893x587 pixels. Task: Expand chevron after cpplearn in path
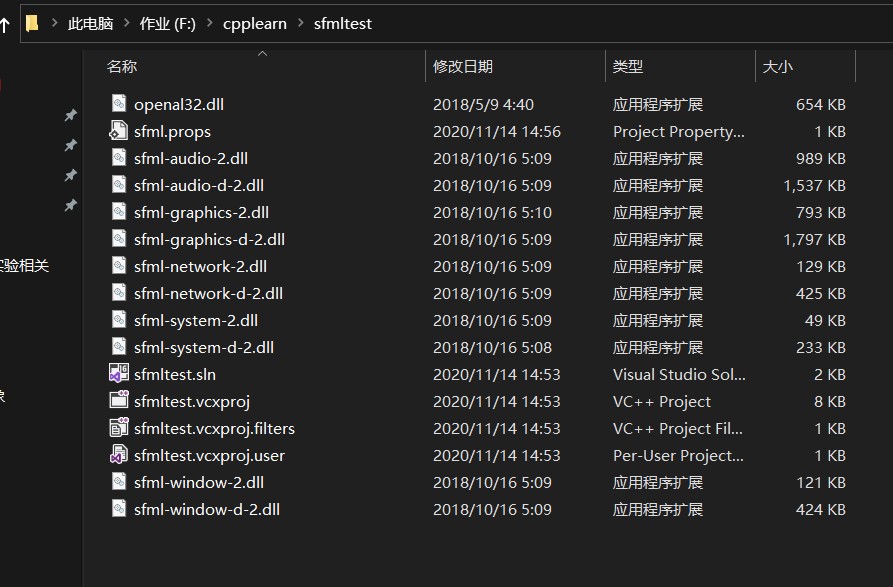(301, 23)
